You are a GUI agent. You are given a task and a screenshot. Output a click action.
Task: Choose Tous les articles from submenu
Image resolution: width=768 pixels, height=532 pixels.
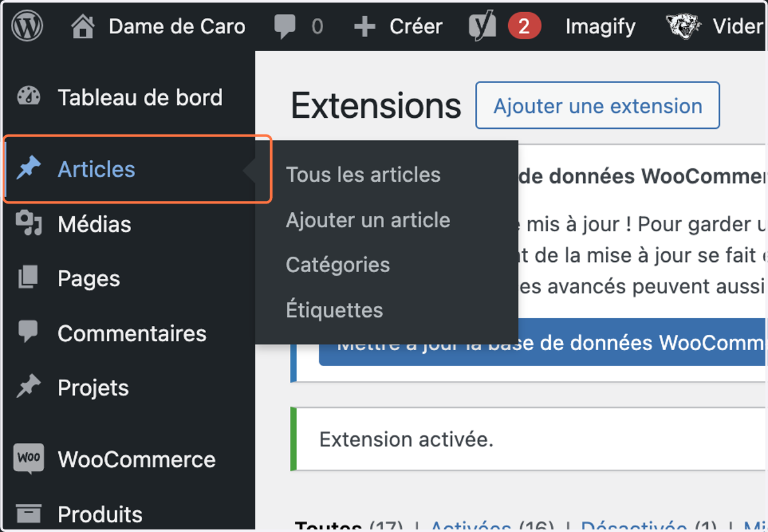point(363,175)
